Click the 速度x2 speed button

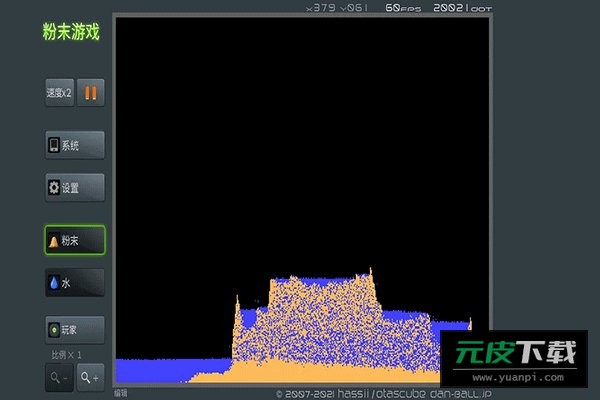coord(59,93)
